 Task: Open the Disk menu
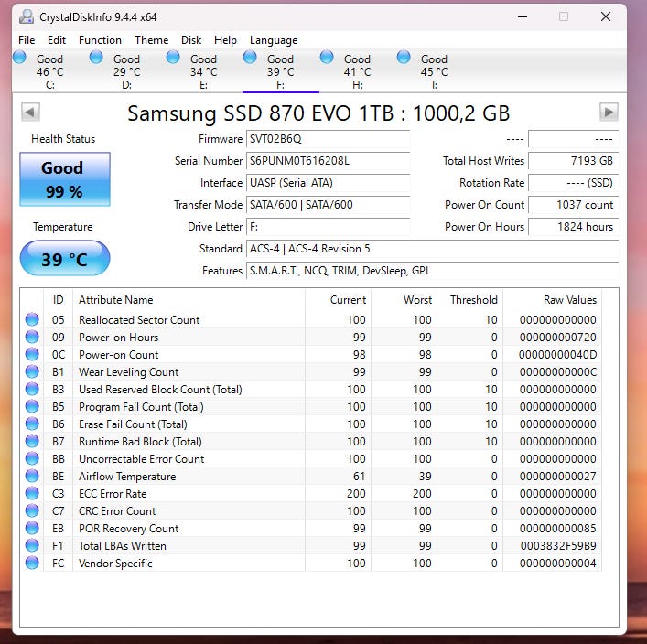click(191, 40)
